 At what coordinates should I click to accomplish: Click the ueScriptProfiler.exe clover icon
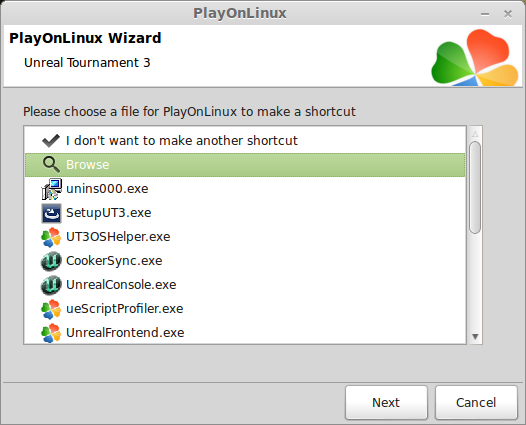tap(51, 309)
